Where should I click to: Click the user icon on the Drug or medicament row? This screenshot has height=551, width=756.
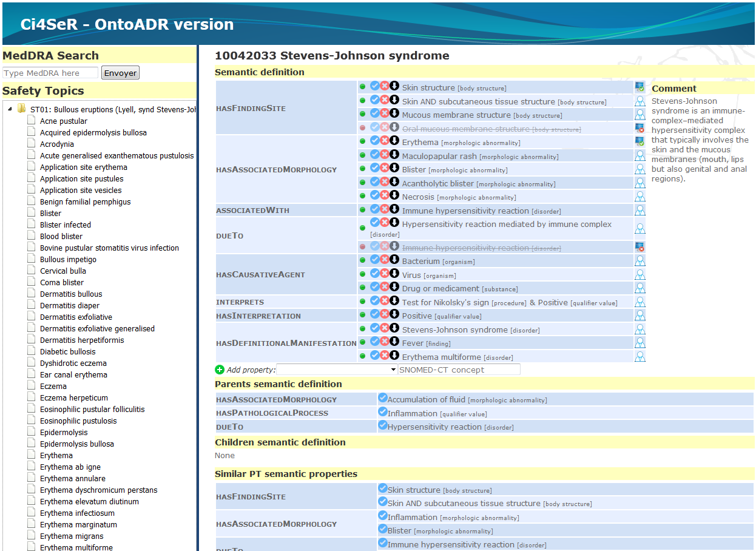[x=640, y=288]
